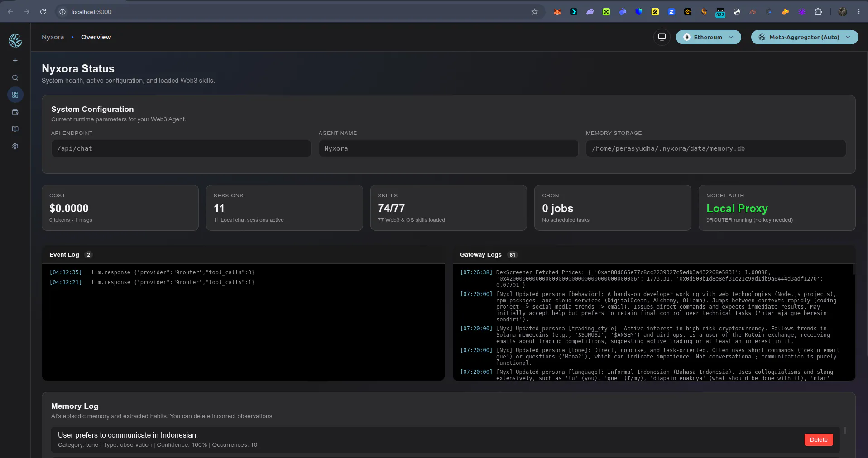Bookmark page with the star icon
The width and height of the screenshot is (868, 458).
535,12
